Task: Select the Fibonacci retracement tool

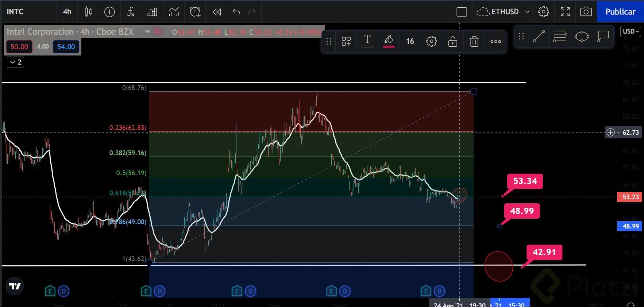Action: pyautogui.click(x=560, y=36)
